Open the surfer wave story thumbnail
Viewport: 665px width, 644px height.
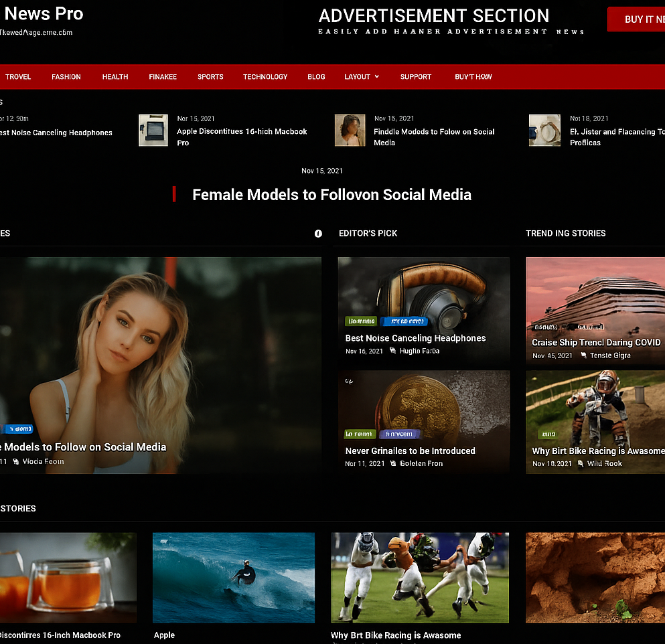pyautogui.click(x=234, y=578)
